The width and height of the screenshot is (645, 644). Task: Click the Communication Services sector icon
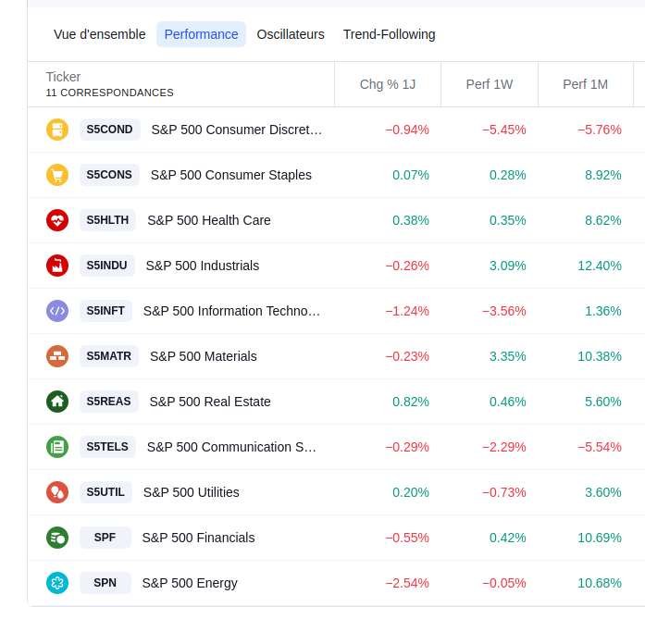click(57, 447)
